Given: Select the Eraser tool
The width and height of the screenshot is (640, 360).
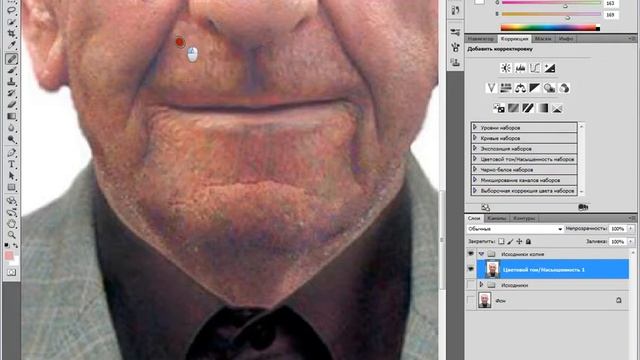Looking at the screenshot, I should [11, 105].
